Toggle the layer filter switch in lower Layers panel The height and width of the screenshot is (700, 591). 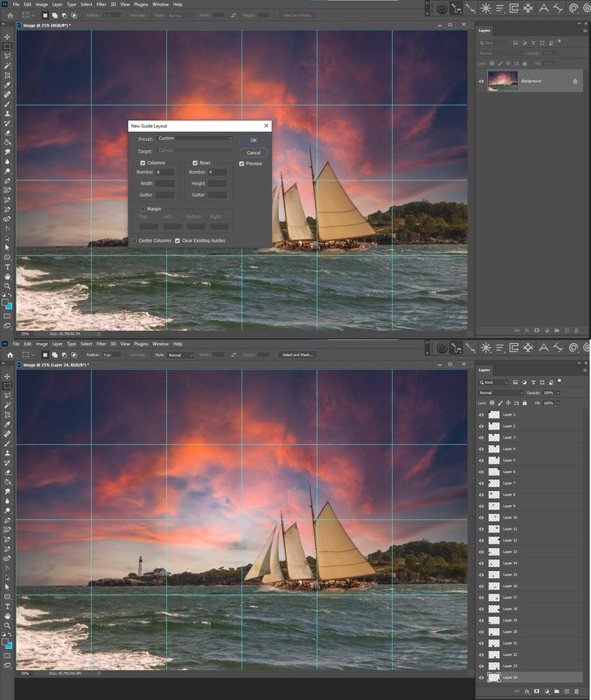coord(559,380)
